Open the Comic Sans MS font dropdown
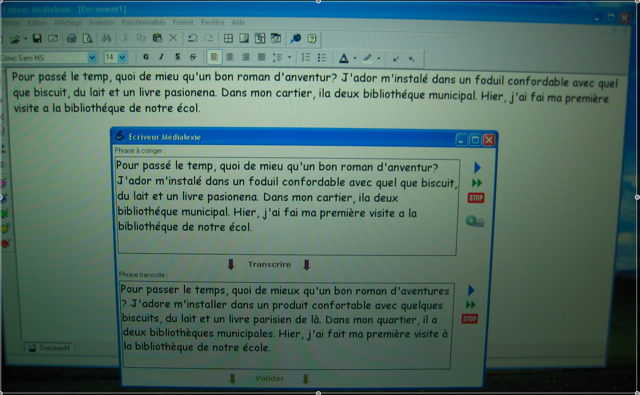The width and height of the screenshot is (640, 395). tap(92, 58)
